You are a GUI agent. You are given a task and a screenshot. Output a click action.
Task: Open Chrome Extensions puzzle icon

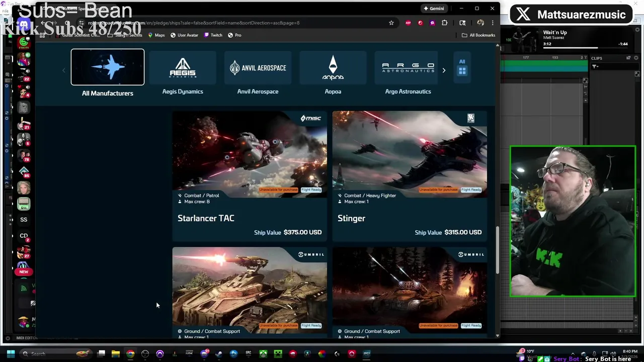point(444,23)
